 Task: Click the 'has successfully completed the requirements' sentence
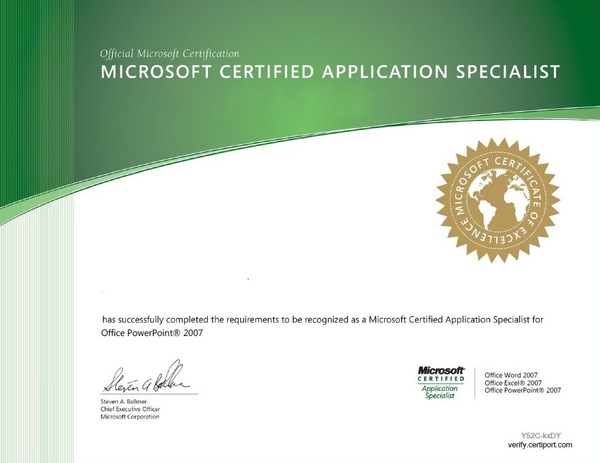(x=322, y=320)
